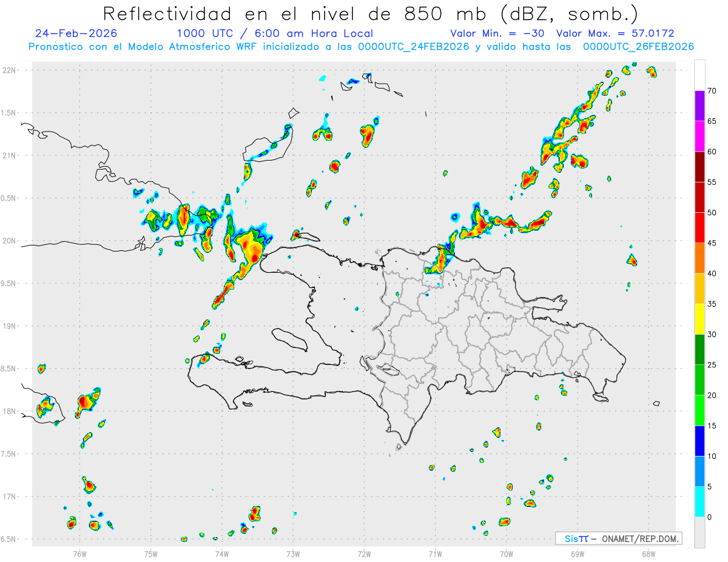Select the orange 40–45 dBZ colorbar segment
The width and height of the screenshot is (728, 562).
tap(699, 258)
